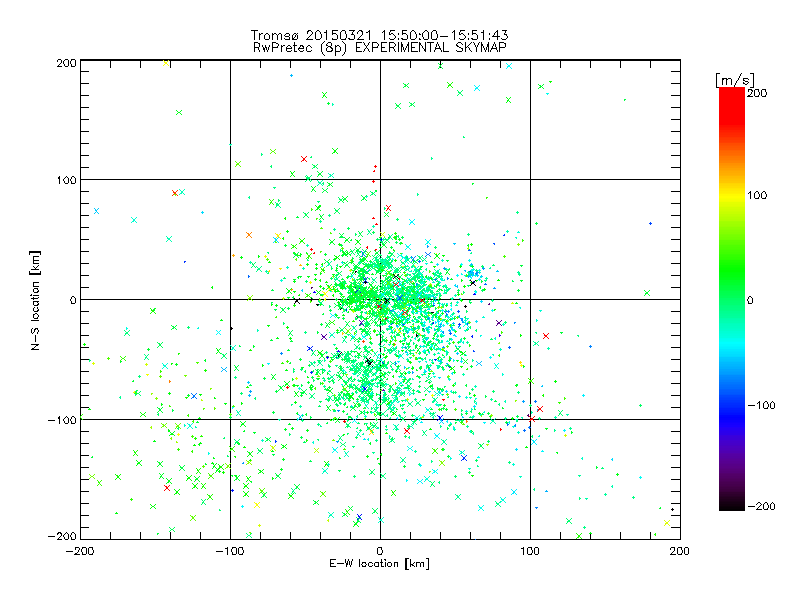Click the x-axis tick label -200

80,551
